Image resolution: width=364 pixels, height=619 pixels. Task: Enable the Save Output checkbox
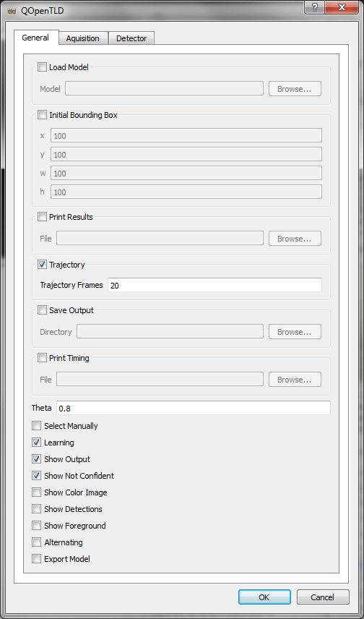pos(42,310)
